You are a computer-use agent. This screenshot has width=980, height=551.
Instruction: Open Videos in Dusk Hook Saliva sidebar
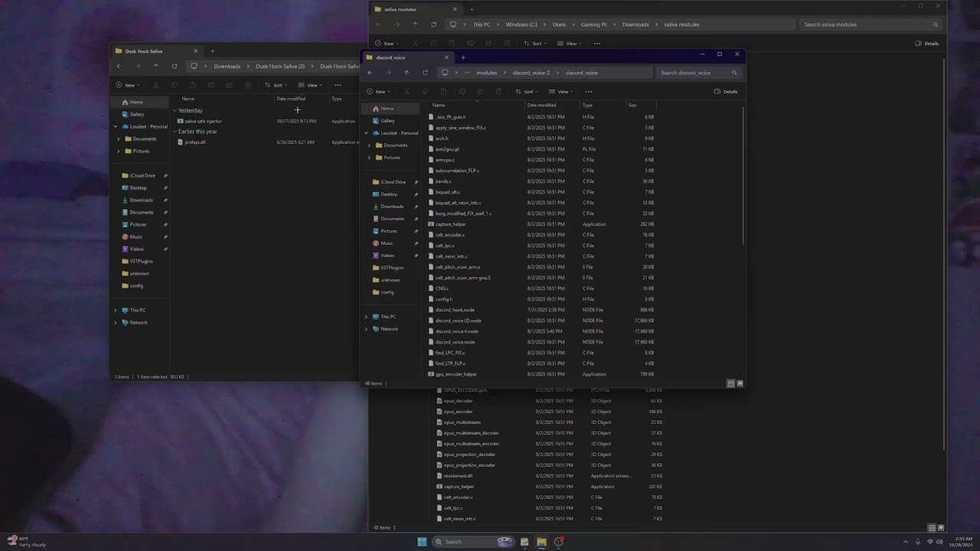pos(136,249)
